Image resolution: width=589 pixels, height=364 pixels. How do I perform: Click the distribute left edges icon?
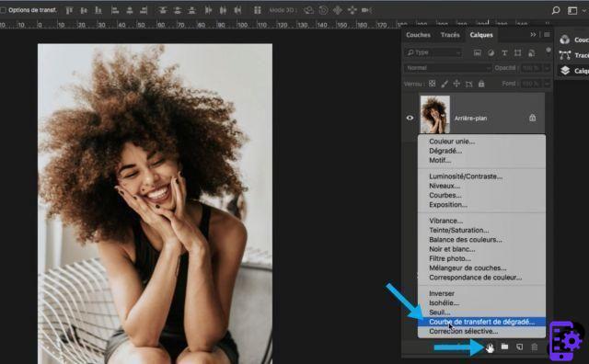pos(209,10)
